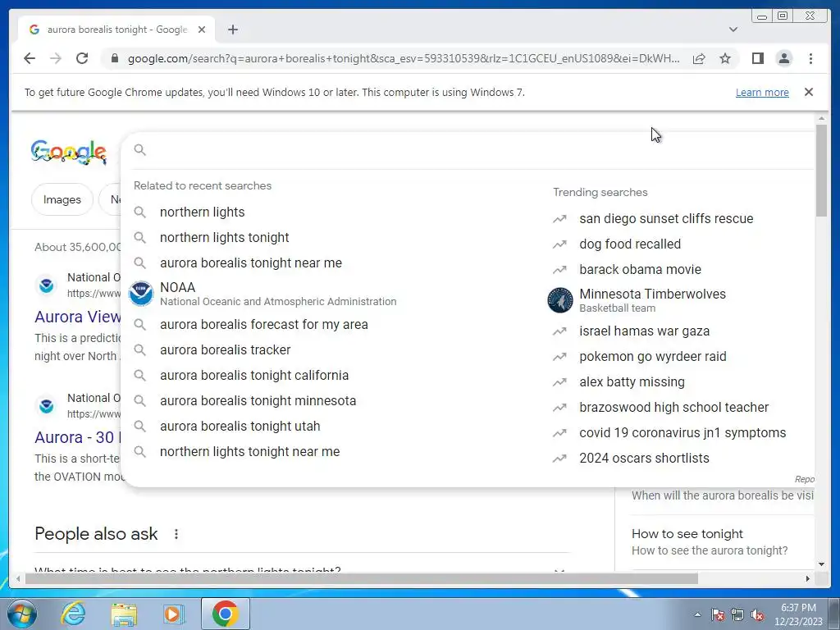
Task: Click the first National O site favicon
Action: [47, 285]
